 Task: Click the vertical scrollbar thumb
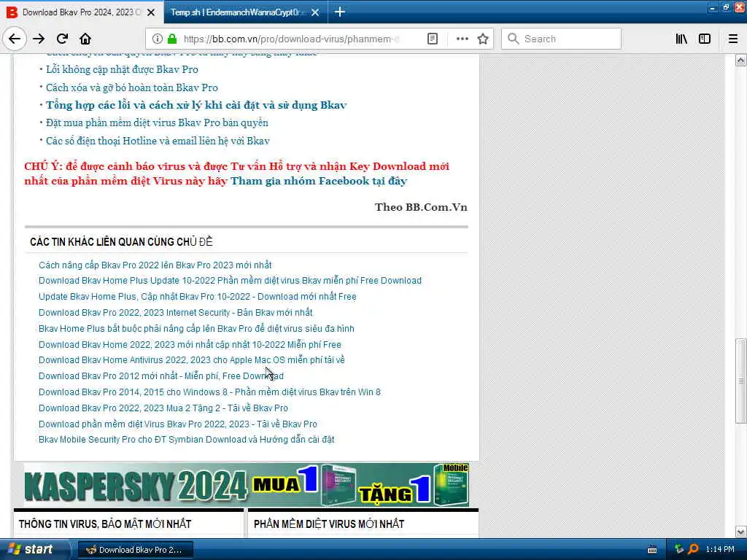click(740, 381)
